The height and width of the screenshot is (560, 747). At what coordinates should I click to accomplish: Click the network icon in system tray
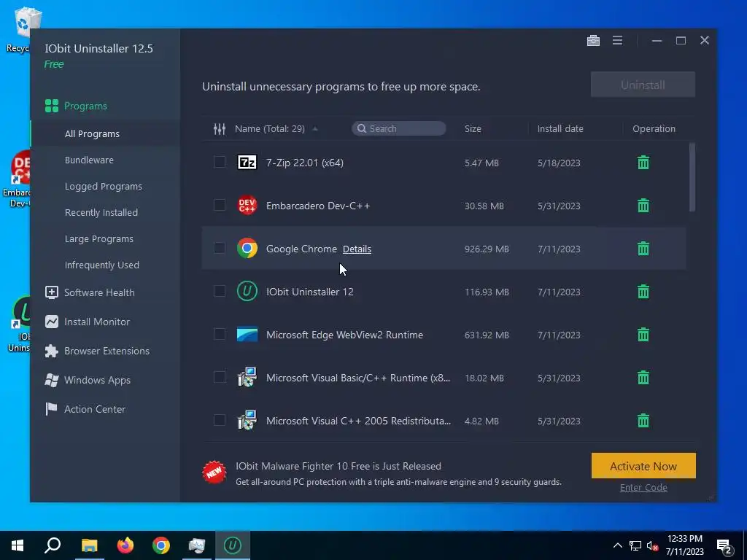(x=635, y=545)
